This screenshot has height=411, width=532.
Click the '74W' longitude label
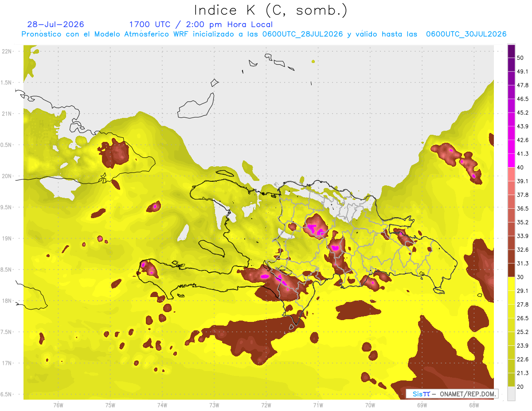pos(162,405)
